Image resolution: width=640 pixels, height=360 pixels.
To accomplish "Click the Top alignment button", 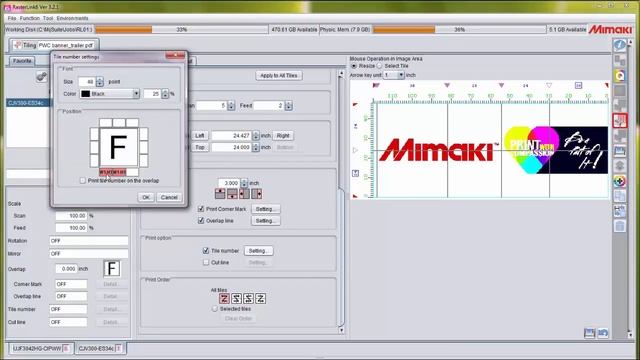I will click(x=200, y=147).
